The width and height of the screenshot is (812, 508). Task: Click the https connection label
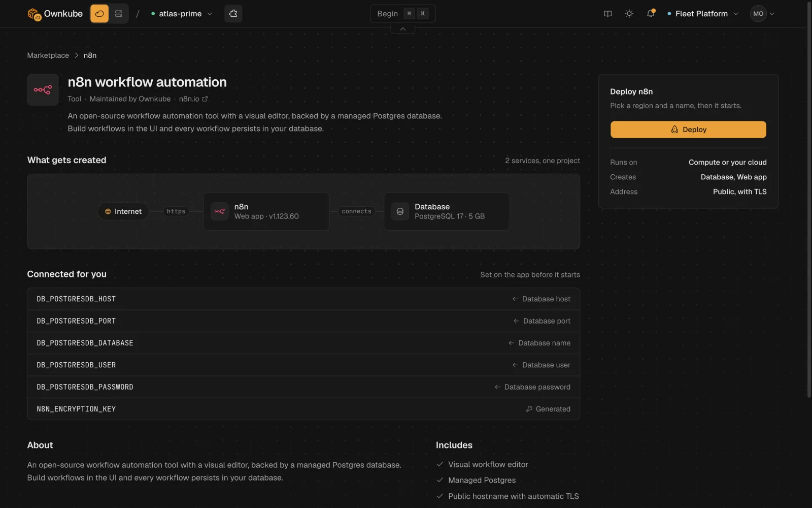coord(176,211)
